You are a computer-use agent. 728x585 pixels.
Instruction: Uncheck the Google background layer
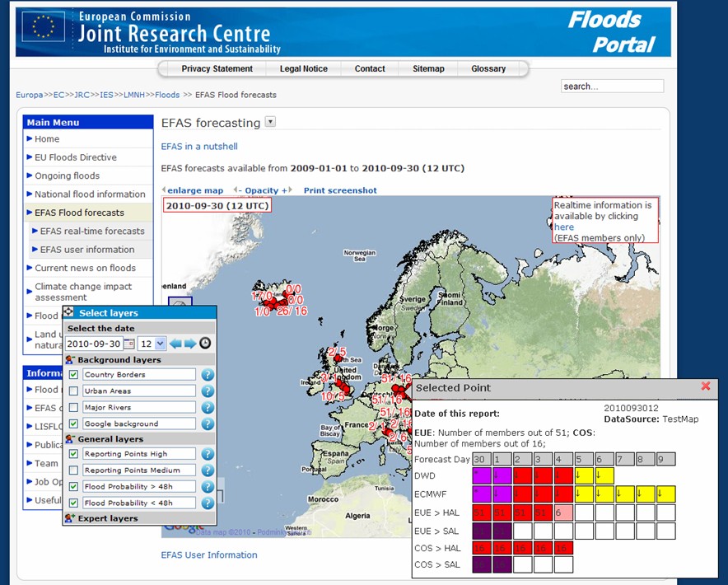(x=74, y=423)
